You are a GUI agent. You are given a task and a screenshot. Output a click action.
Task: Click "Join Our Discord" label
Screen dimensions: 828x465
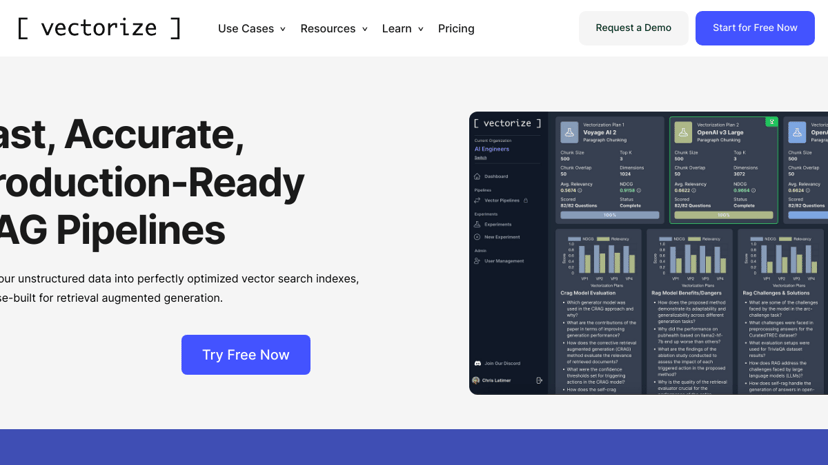[502, 363]
